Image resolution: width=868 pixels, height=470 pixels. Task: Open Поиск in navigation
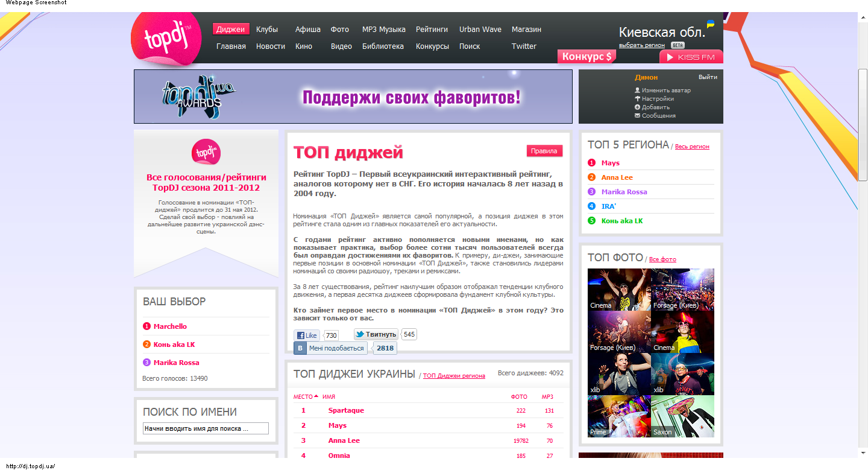470,46
